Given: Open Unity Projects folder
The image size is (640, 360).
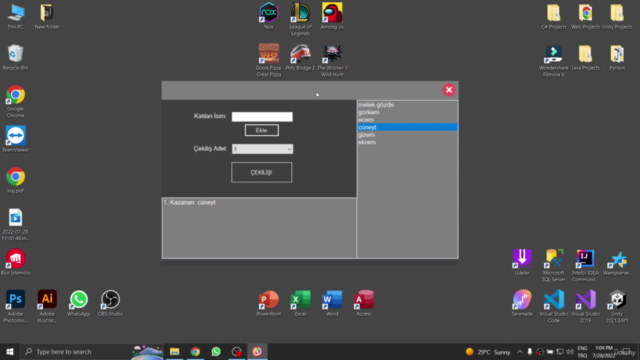Looking at the screenshot, I should [x=617, y=17].
